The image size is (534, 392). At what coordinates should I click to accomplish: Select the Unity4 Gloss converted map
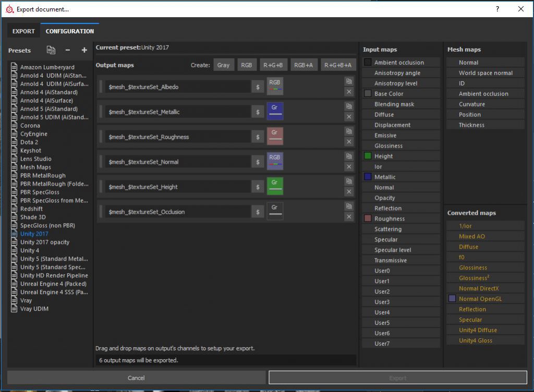486,340
